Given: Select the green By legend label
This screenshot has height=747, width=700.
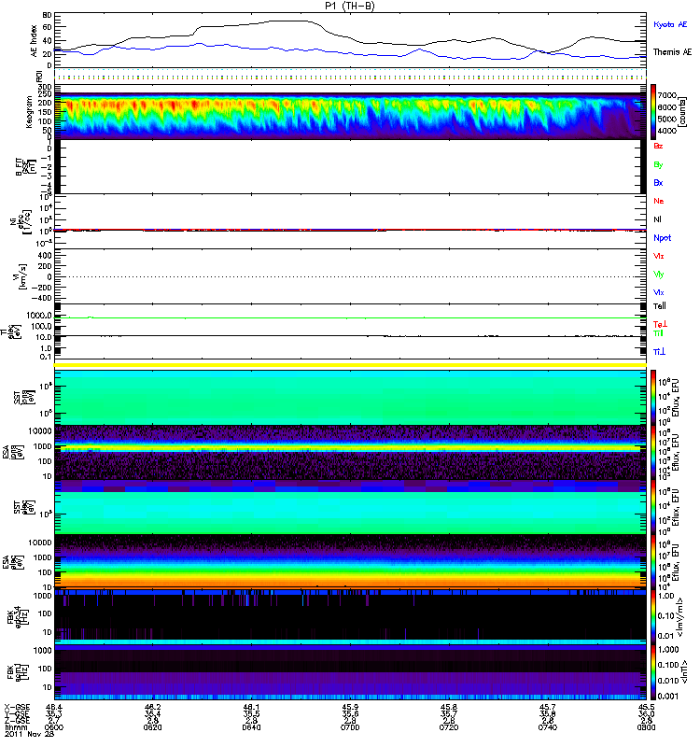Looking at the screenshot, I should pyautogui.click(x=658, y=165).
